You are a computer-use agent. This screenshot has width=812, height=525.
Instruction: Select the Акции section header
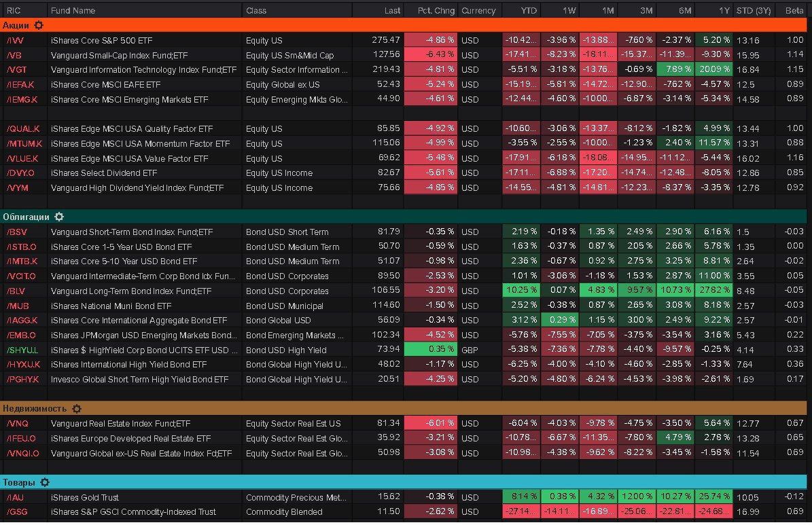coord(404,25)
